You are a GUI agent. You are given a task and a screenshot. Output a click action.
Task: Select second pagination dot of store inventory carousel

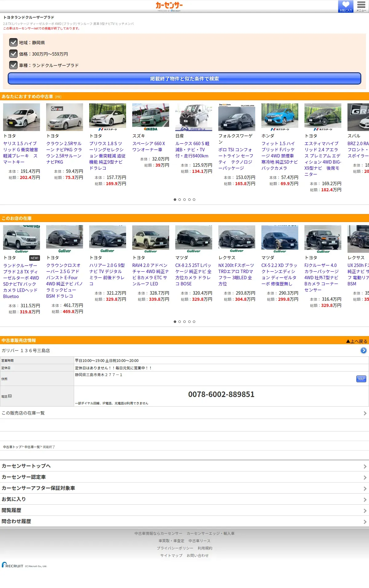pyautogui.click(x=180, y=322)
